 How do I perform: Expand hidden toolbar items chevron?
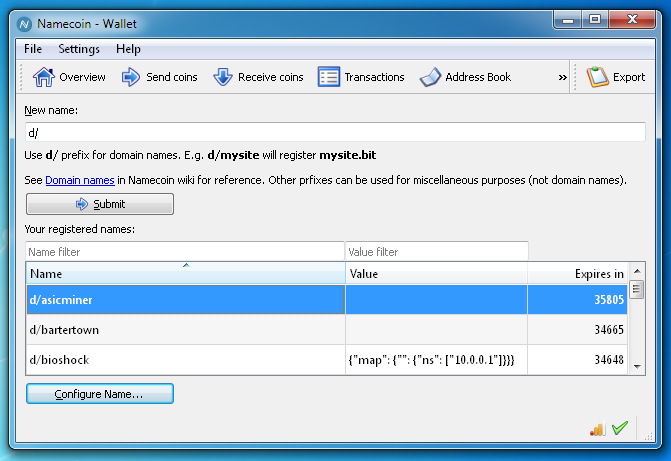562,77
